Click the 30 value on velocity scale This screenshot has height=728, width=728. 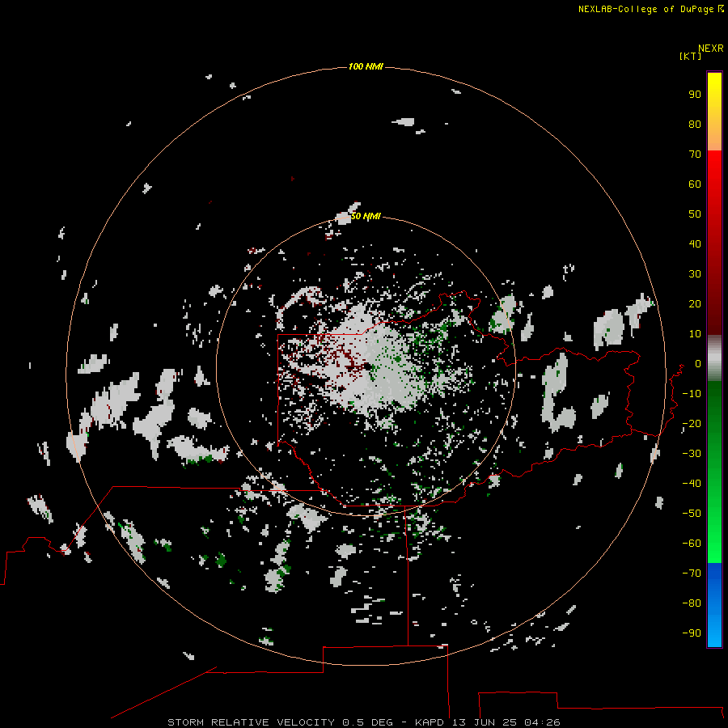click(x=695, y=274)
